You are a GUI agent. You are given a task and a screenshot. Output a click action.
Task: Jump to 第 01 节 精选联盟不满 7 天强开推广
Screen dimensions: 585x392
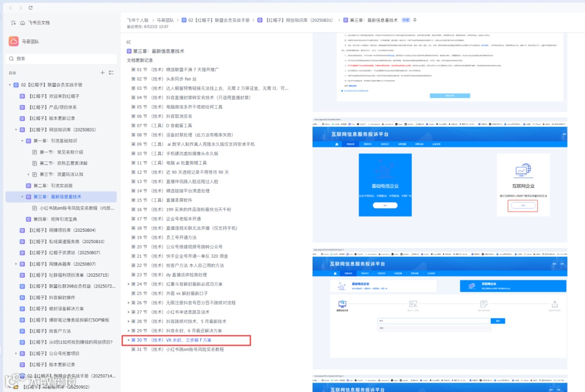pos(175,70)
